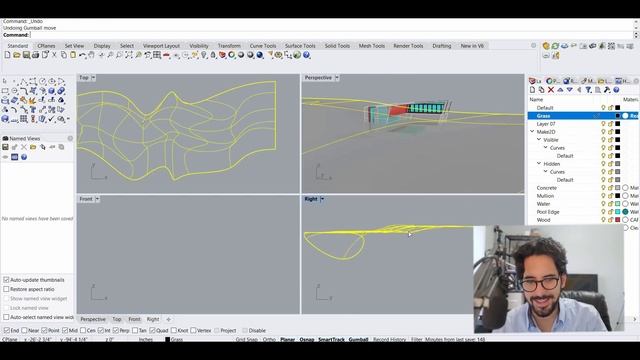Click the four-viewport layout grid icon
Viewport: 640px width, 360px height.
tap(157, 55)
